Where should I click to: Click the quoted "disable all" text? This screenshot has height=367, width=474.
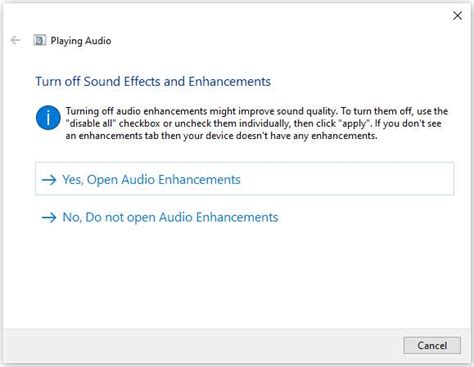(91, 123)
